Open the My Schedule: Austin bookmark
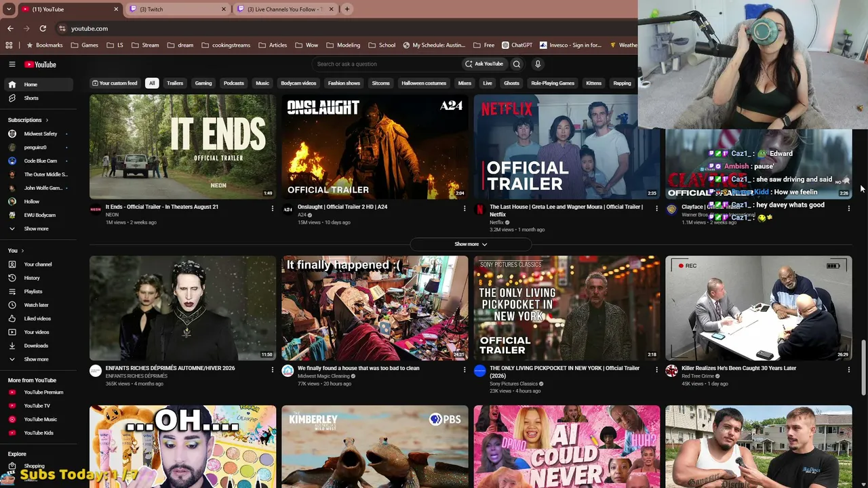The image size is (868, 488). click(x=434, y=45)
